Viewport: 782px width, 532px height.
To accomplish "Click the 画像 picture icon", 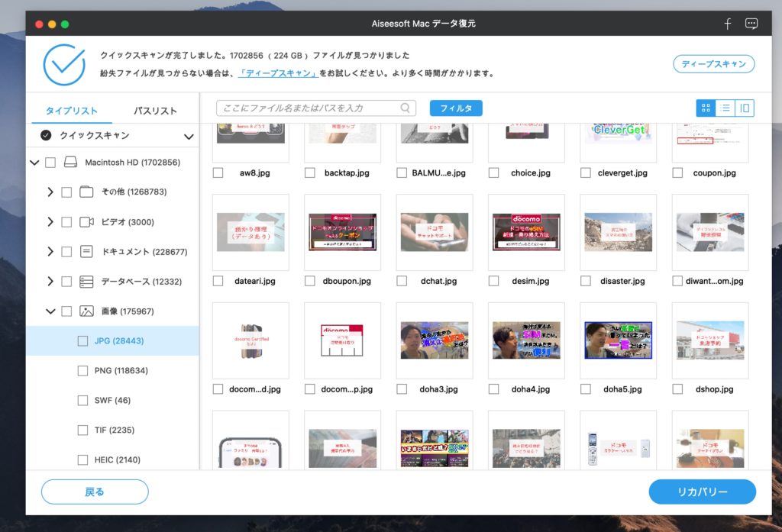I will pos(86,311).
